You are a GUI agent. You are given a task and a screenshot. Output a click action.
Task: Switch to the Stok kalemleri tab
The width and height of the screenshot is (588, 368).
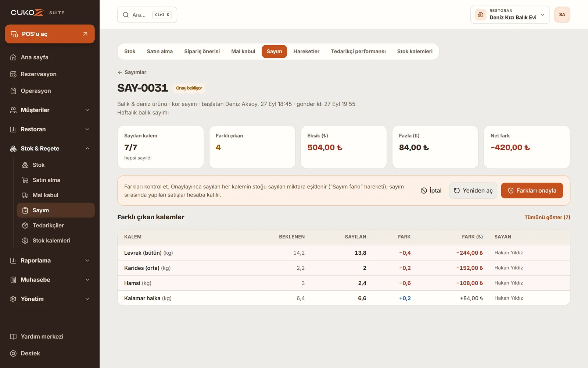[x=415, y=52]
